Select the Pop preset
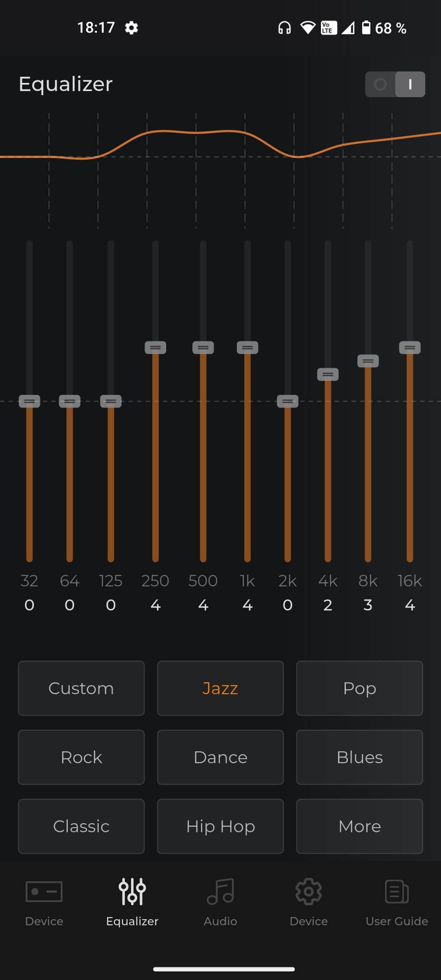Image resolution: width=441 pixels, height=980 pixels. [x=359, y=688]
